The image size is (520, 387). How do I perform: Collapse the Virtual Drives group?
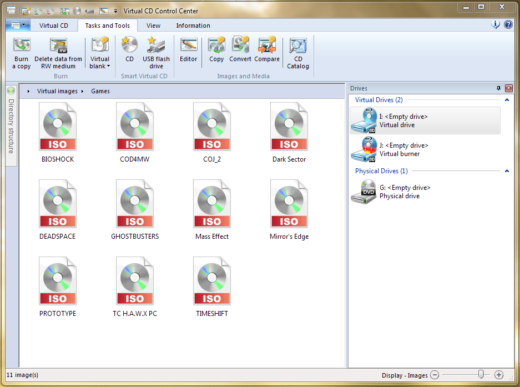[507, 100]
